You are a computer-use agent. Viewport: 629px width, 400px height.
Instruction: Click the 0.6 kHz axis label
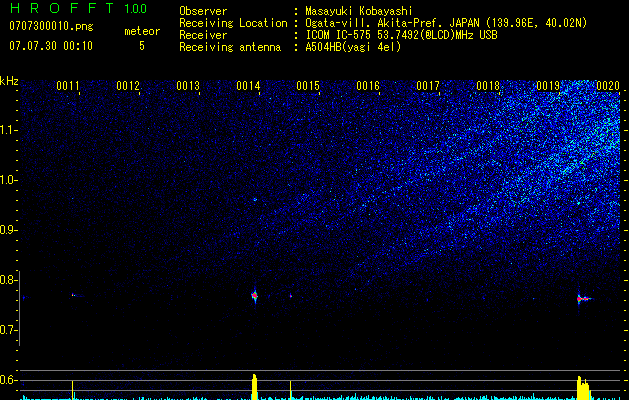[9, 380]
